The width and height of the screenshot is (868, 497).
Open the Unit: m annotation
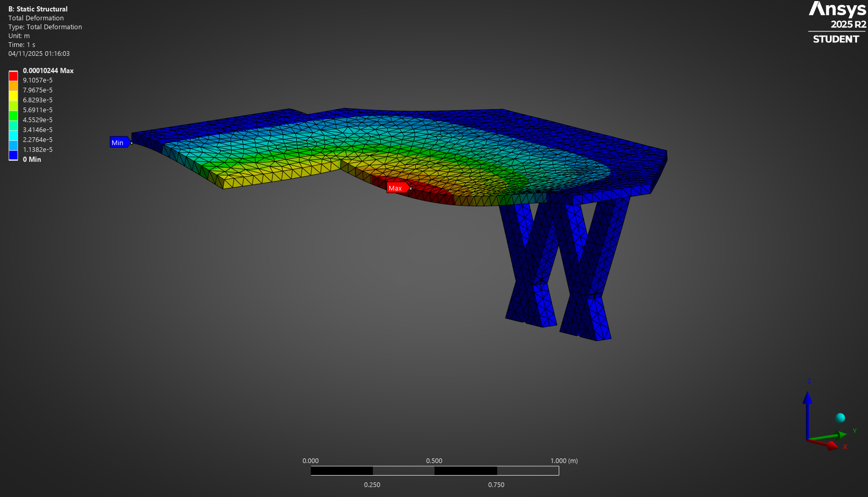pyautogui.click(x=19, y=35)
